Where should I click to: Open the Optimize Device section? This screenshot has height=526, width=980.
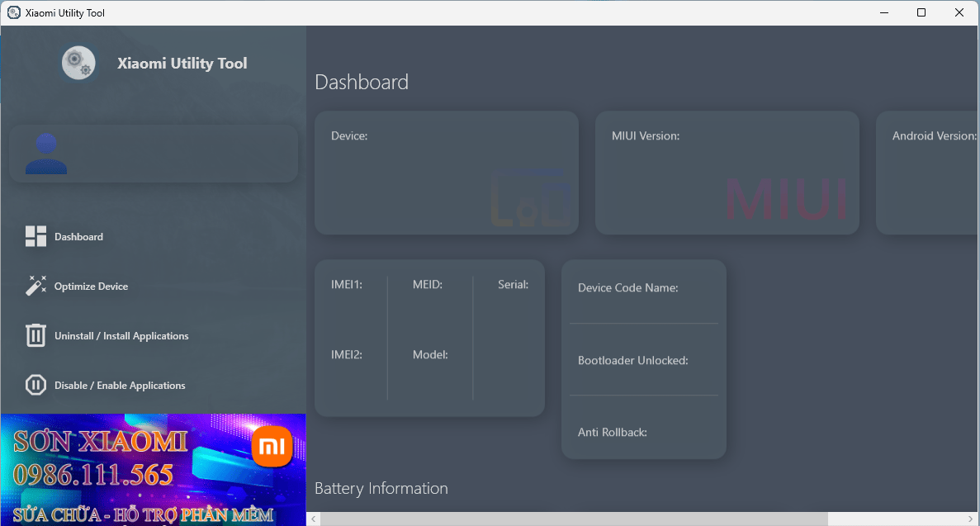(x=91, y=286)
